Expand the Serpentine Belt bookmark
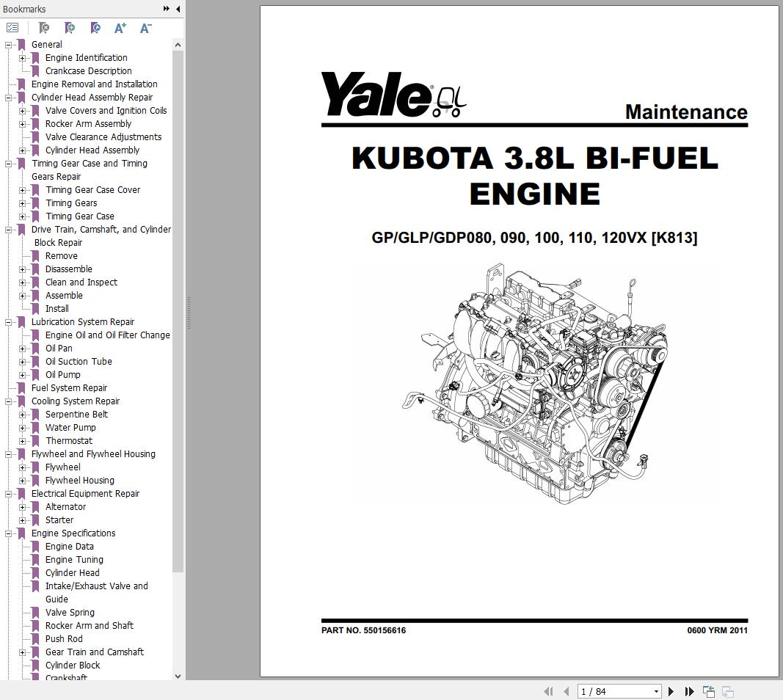Viewport: 783px width, 700px height. pos(22,415)
